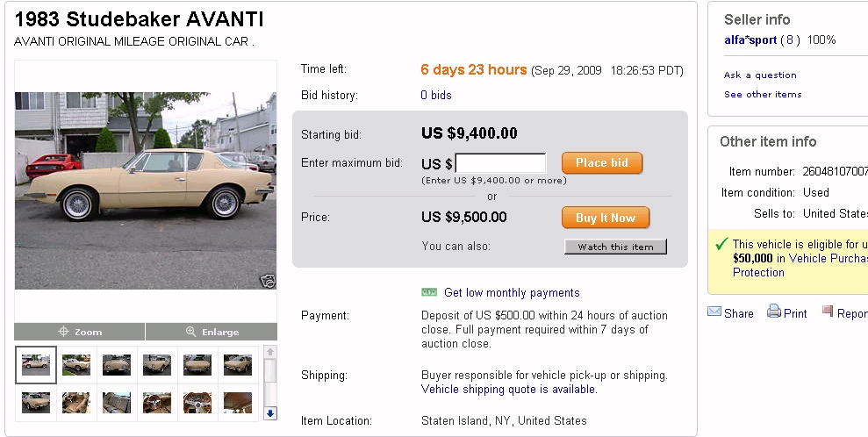Screen dimensions: 868x437
Task: Click the low monthly payments icon
Action: coord(429,292)
